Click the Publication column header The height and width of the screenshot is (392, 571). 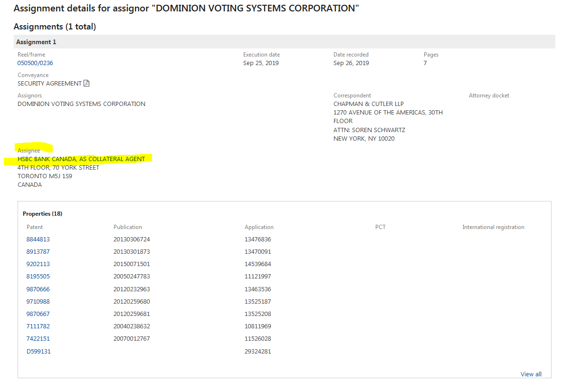click(x=128, y=227)
